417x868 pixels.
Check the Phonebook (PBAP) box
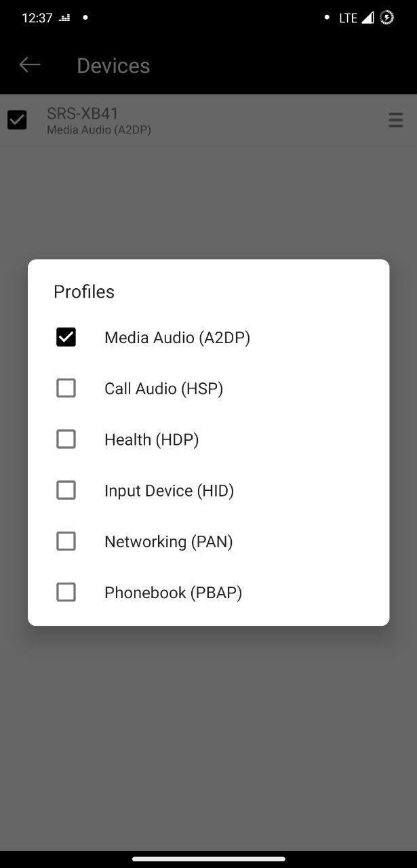click(x=66, y=592)
